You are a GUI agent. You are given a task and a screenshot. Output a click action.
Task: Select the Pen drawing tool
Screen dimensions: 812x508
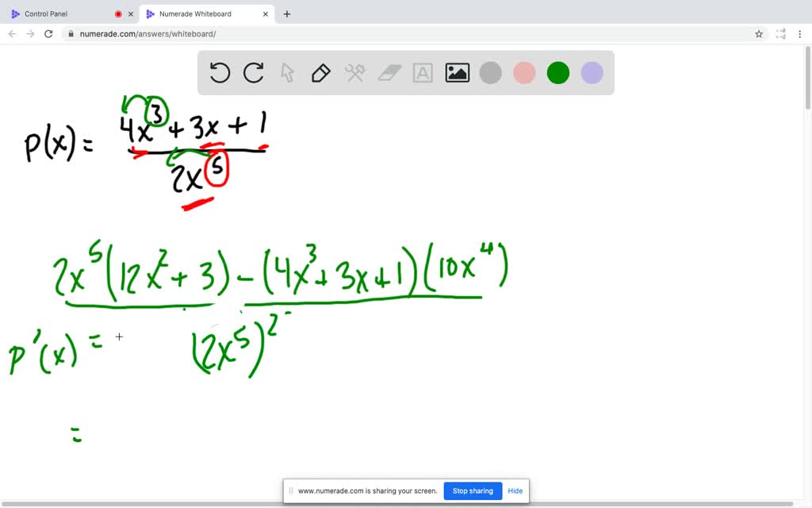pos(320,73)
